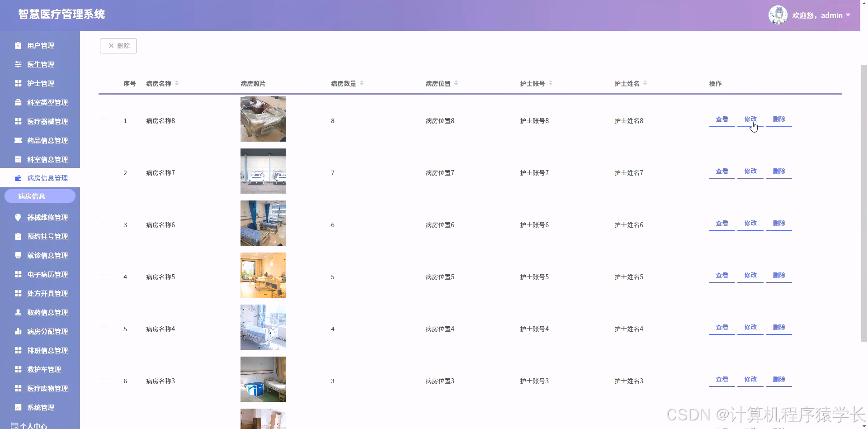Sort by 护士账号 column arrows

click(x=551, y=83)
